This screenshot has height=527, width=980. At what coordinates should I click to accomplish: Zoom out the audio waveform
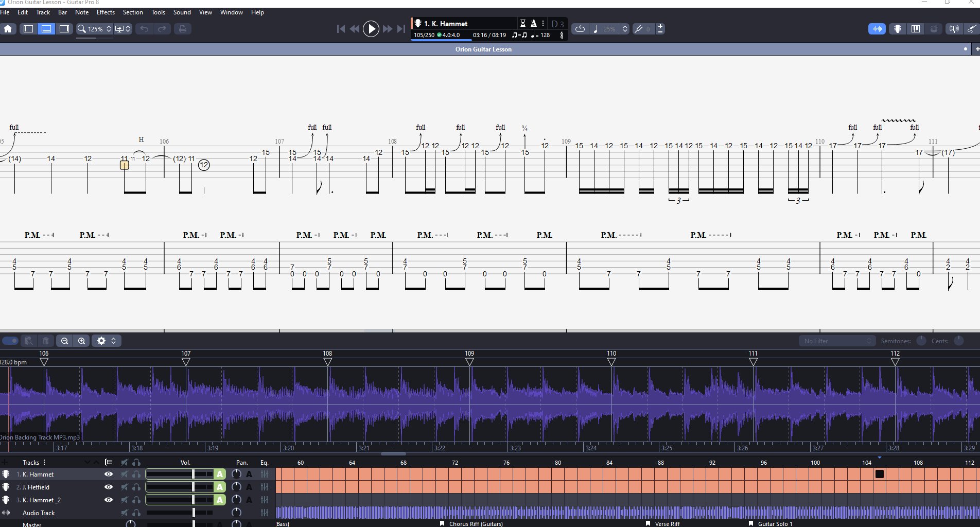(x=64, y=341)
